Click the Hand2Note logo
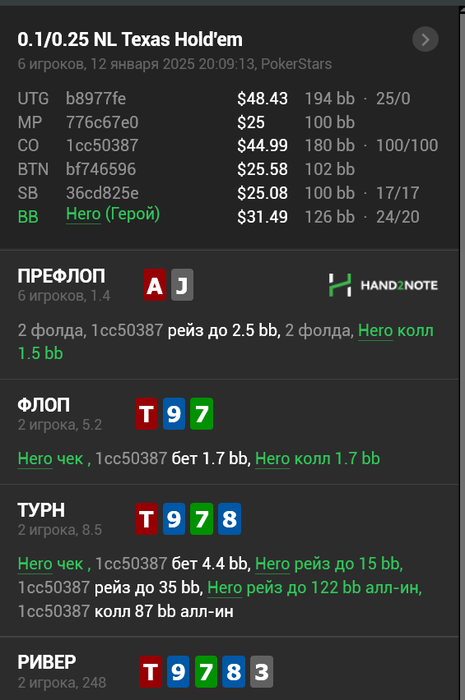This screenshot has width=465, height=700. point(383,285)
